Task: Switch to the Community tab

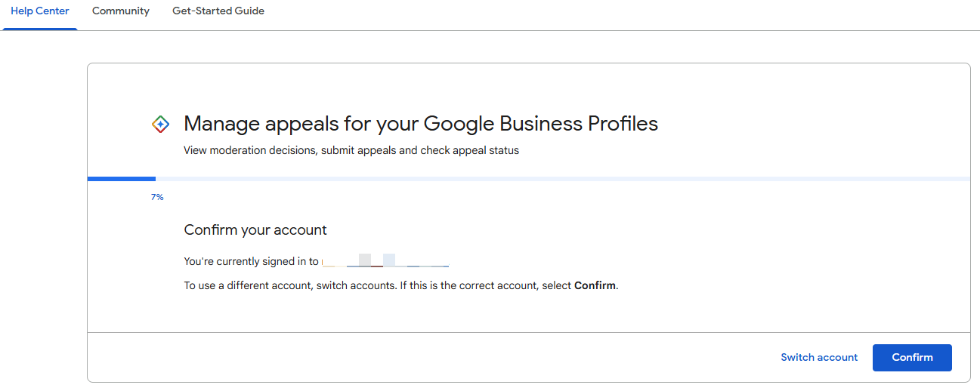Action: point(121,11)
